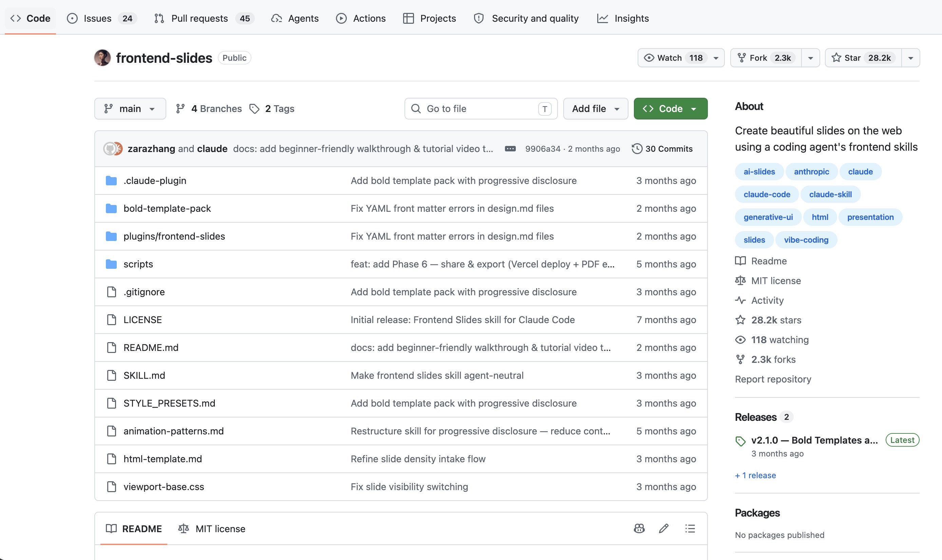The height and width of the screenshot is (560, 942).
Task: Click the commit history clock icon
Action: [x=637, y=149]
